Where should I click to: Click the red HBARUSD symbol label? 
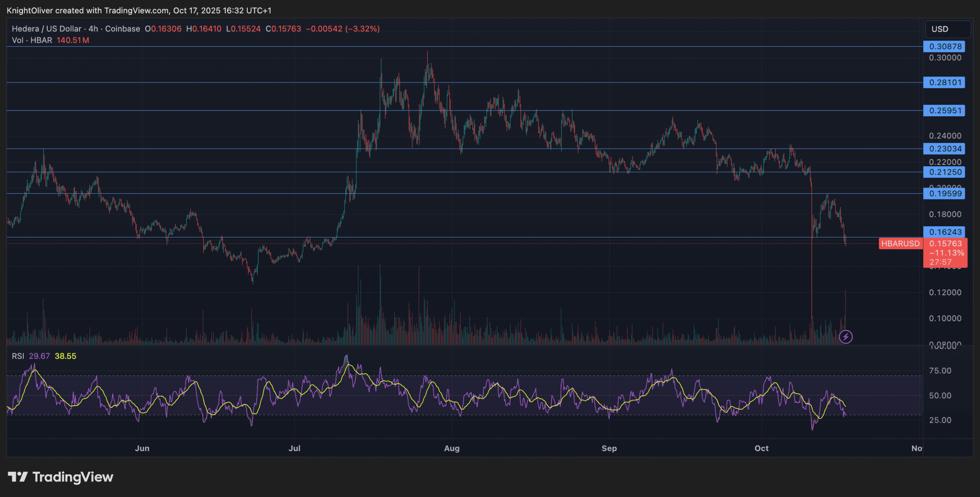[x=900, y=244]
